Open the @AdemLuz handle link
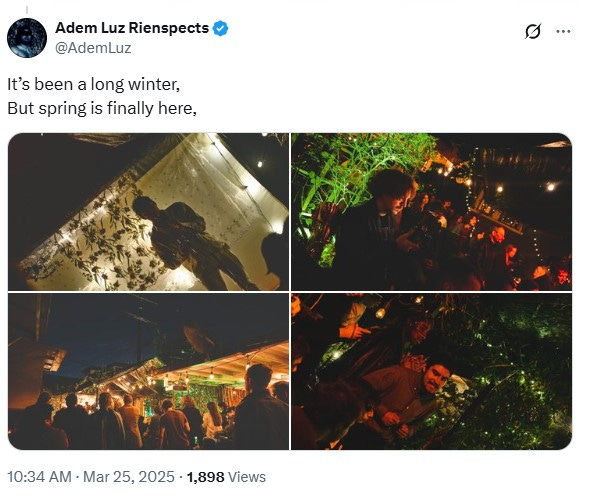 pyautogui.click(x=93, y=48)
